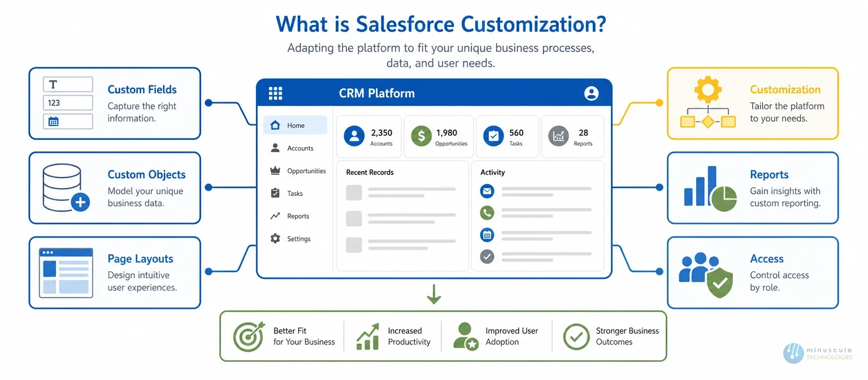Open the 560 Tasks card

coord(507,136)
